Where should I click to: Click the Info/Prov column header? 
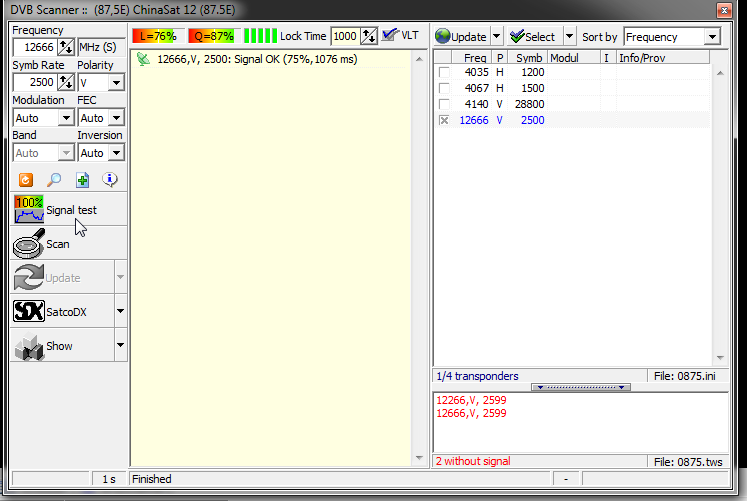(x=663, y=58)
